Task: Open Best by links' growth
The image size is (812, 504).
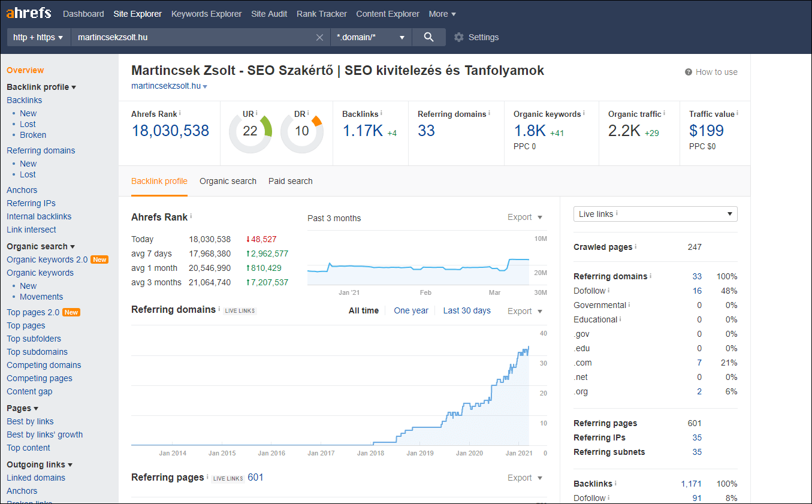Action: tap(45, 434)
